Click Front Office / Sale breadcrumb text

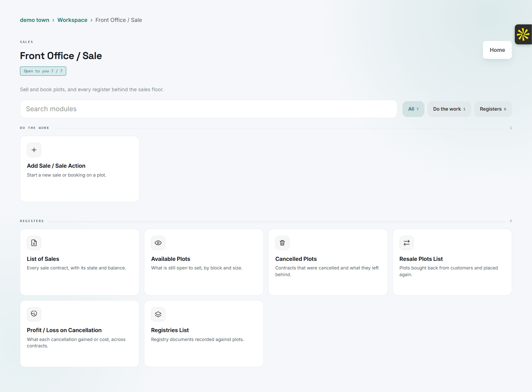119,20
